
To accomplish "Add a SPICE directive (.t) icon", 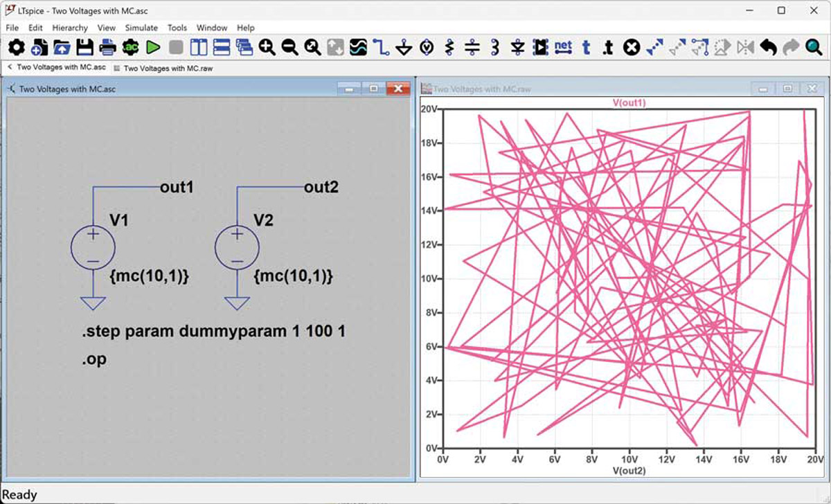I will pyautogui.click(x=607, y=47).
